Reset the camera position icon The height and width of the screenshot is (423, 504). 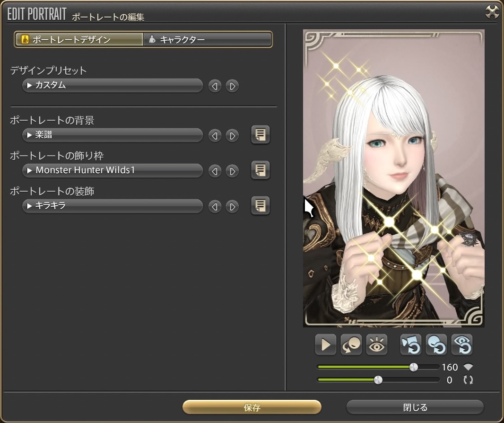tap(410, 345)
